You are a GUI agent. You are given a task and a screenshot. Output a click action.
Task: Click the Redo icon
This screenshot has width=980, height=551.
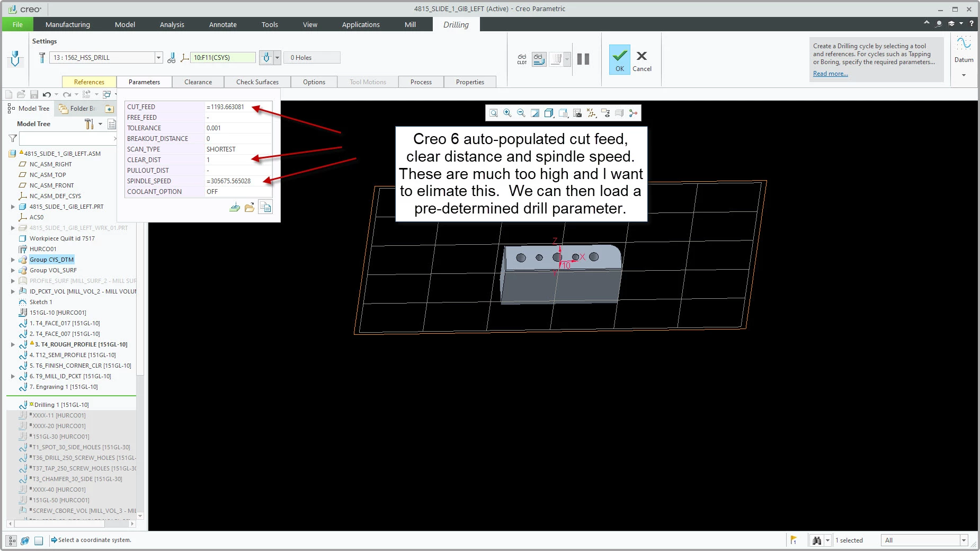(67, 94)
